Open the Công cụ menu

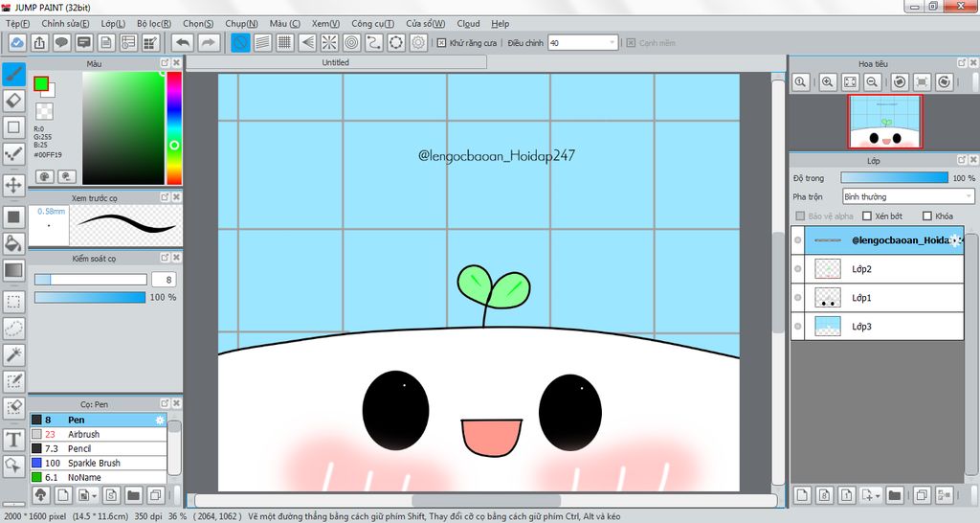(372, 24)
